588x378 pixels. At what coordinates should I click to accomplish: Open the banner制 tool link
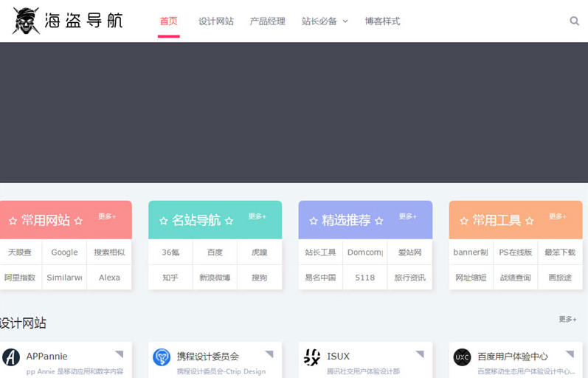point(471,252)
